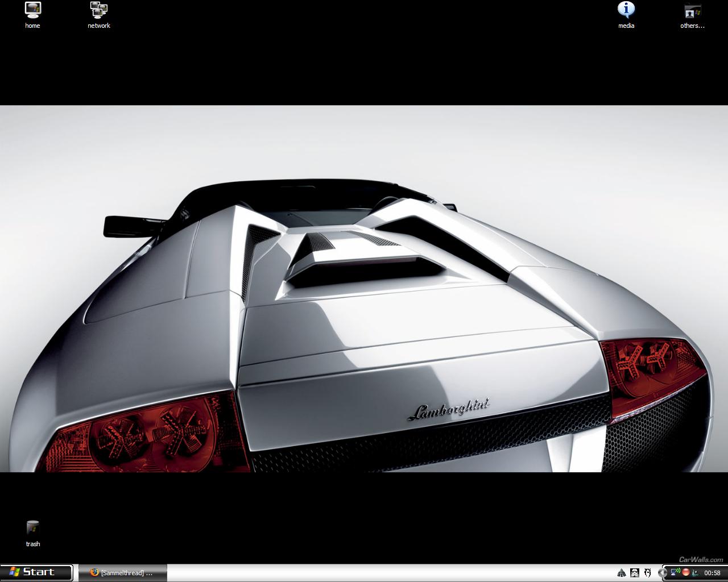Click the 00:58 taskbar clock
Viewport: 728px width, 582px height.
[x=712, y=573]
